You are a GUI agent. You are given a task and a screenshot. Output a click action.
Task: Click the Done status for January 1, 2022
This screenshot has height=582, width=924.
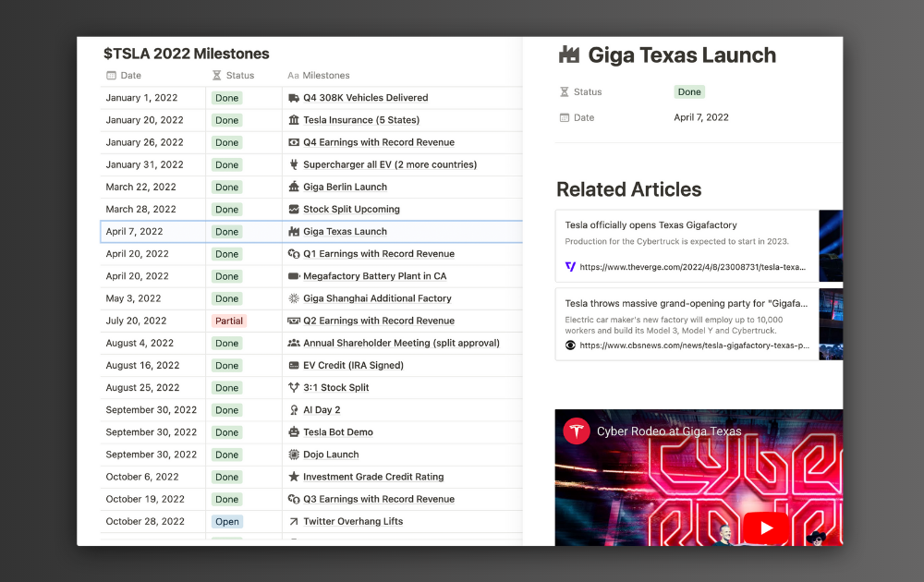point(226,98)
